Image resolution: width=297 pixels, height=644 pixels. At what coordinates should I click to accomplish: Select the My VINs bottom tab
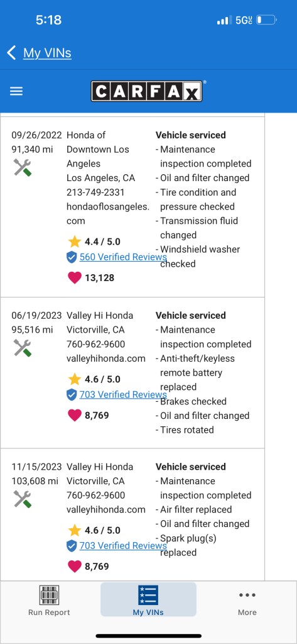(x=148, y=601)
